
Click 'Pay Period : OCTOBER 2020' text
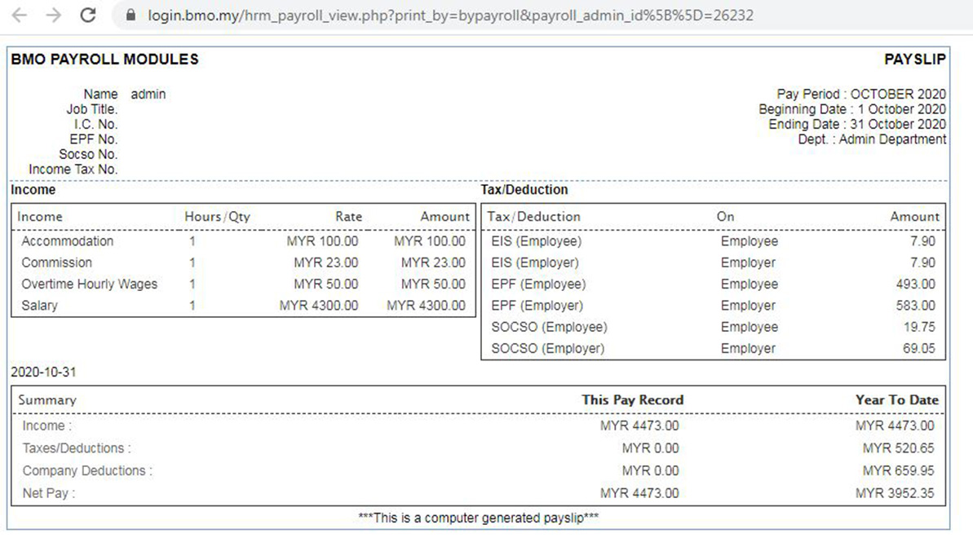[861, 95]
